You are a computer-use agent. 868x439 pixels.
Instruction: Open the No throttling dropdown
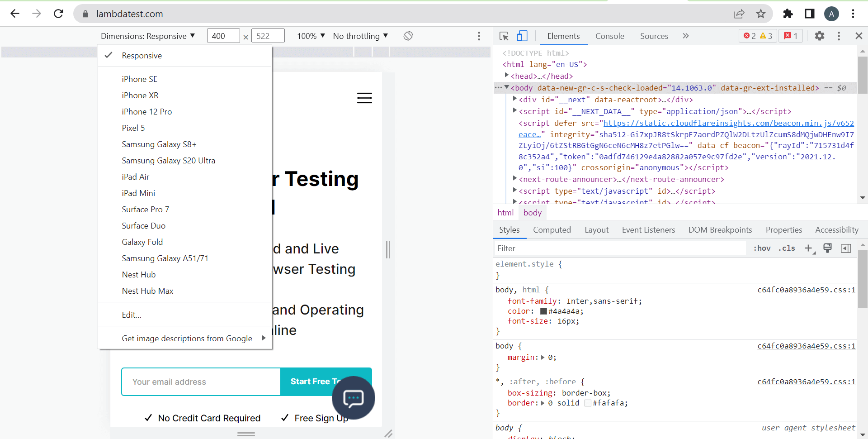click(x=360, y=36)
